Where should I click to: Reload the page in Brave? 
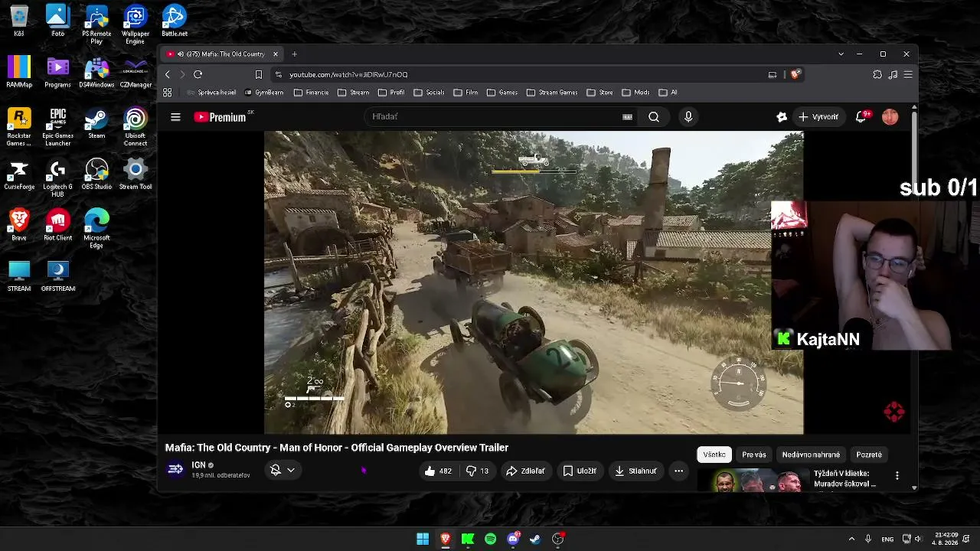(x=198, y=74)
